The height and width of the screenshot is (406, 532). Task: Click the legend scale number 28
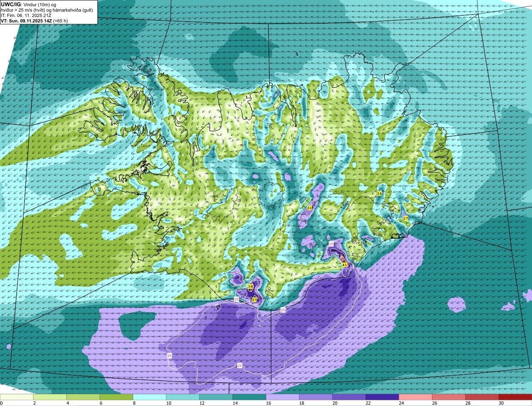click(x=468, y=403)
